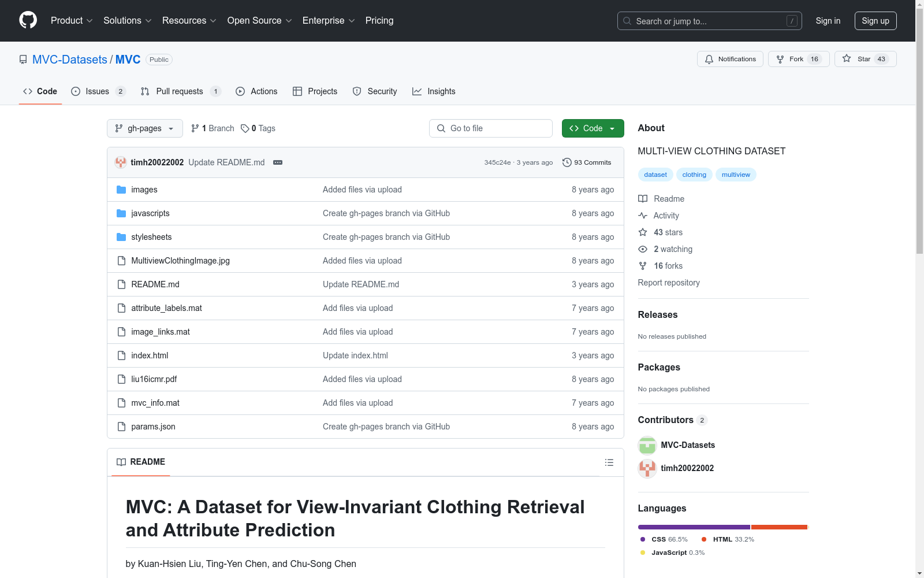Click the tag icon beside Tags
Image resolution: width=924 pixels, height=578 pixels.
click(245, 128)
